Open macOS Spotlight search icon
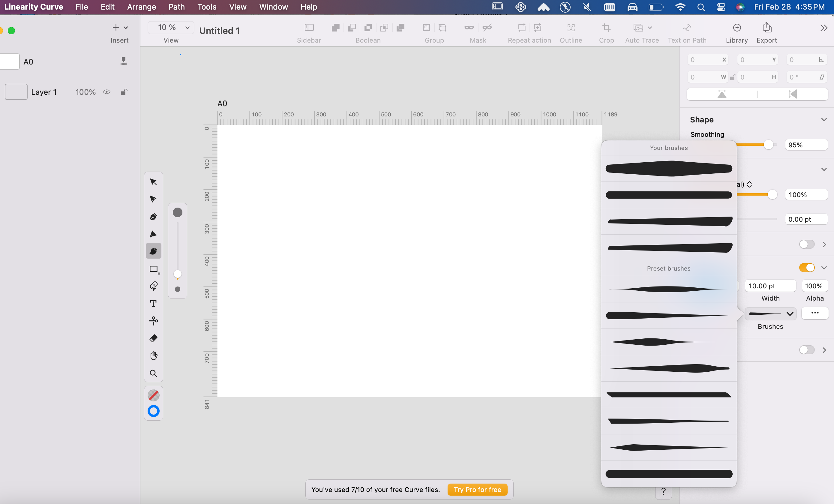The width and height of the screenshot is (834, 504). (700, 7)
